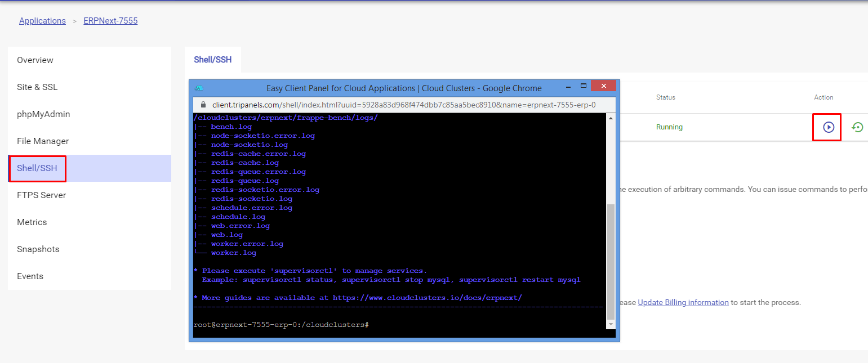Select Shell/SSH in the sidebar
Screen dimensions: 868x363
90,168
